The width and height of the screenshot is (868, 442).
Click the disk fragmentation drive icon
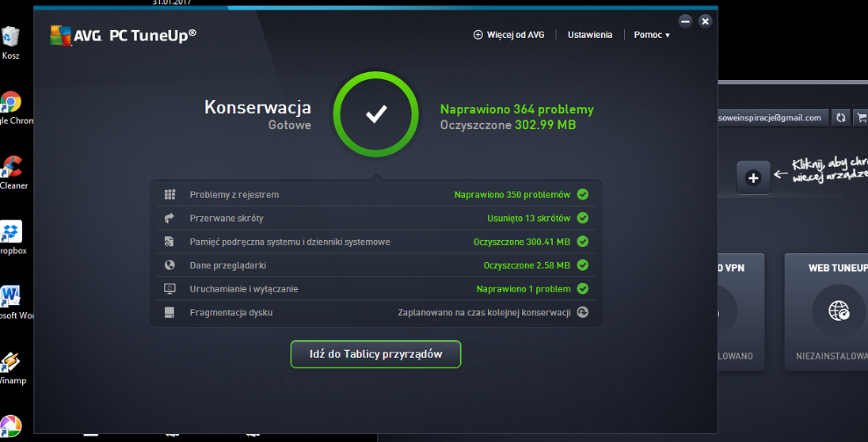click(169, 312)
